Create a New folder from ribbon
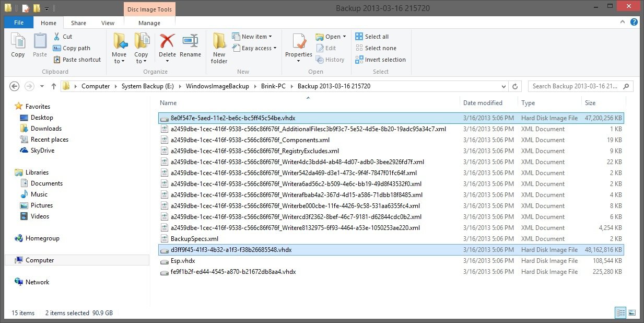Viewport: 644px width, 323px height. tap(219, 48)
